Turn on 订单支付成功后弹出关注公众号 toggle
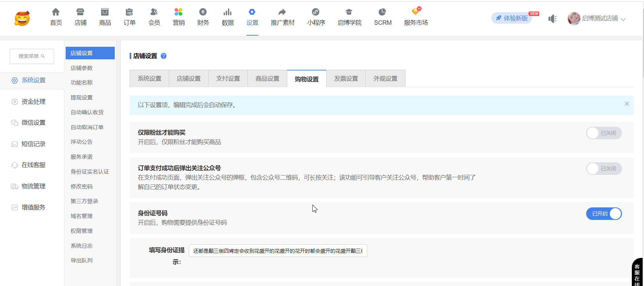Viewport: 644px width, 286px height. [x=604, y=169]
